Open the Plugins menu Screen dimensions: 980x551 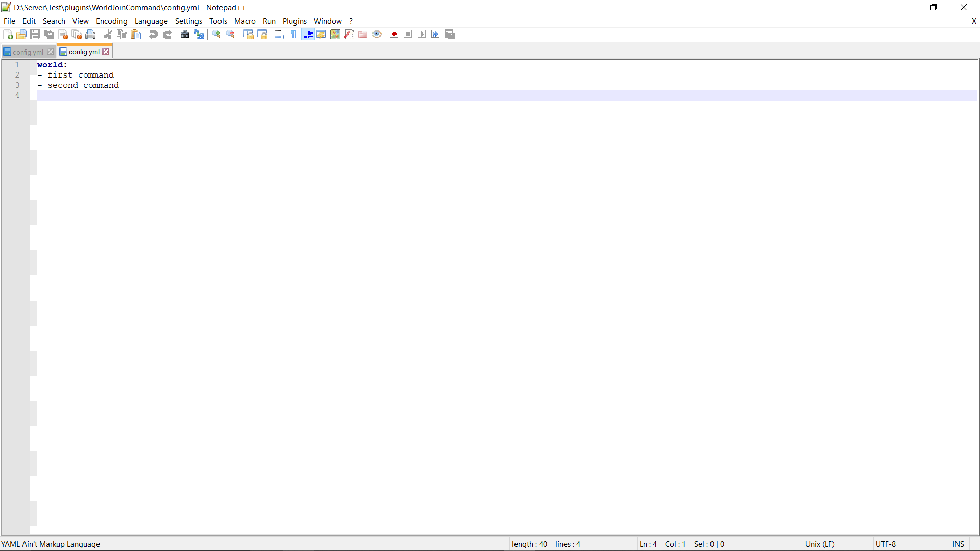[295, 21]
